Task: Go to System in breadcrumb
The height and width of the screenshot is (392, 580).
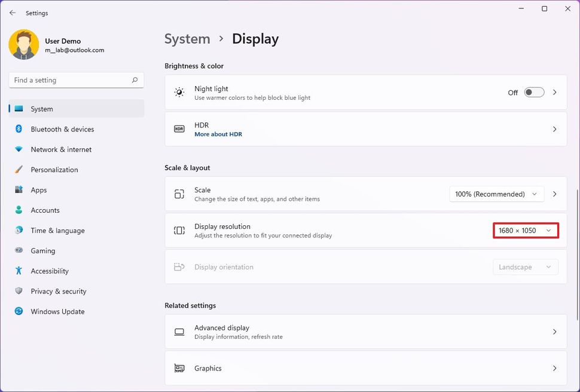Action: coord(187,39)
